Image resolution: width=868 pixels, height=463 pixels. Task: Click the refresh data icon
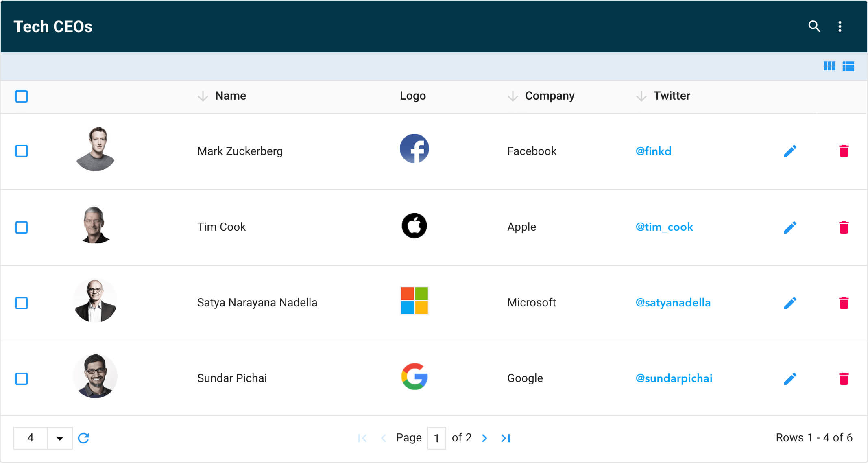[84, 438]
